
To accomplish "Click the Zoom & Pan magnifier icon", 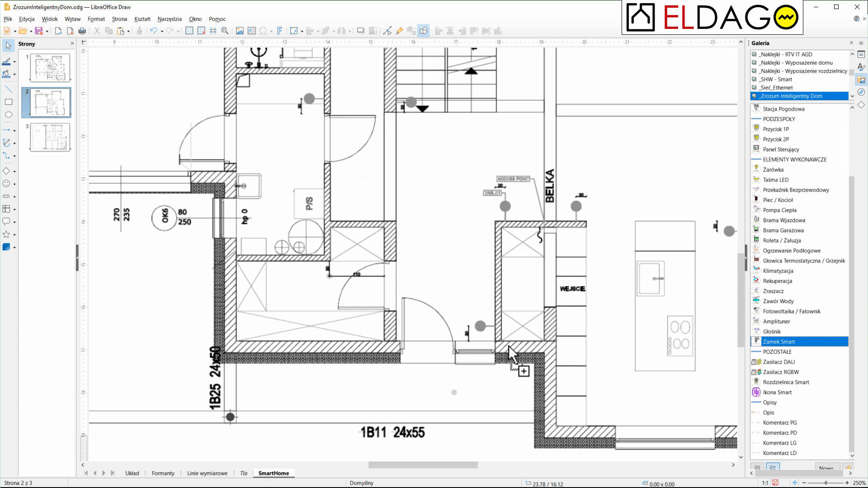I will 225,31.
